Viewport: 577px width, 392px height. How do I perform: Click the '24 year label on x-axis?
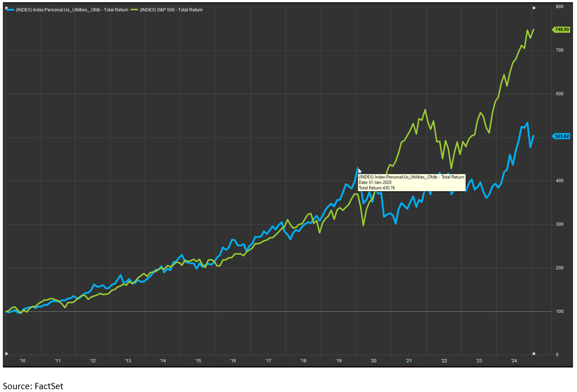[x=514, y=361]
